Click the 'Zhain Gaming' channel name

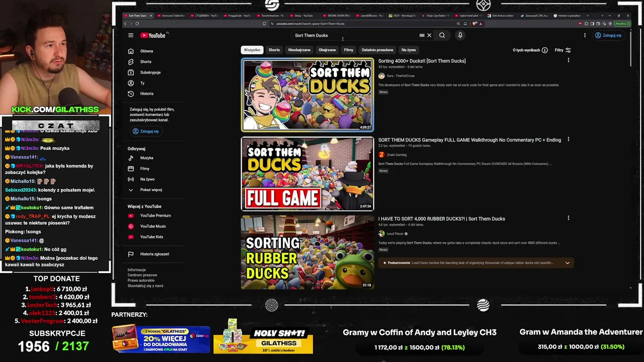[396, 155]
